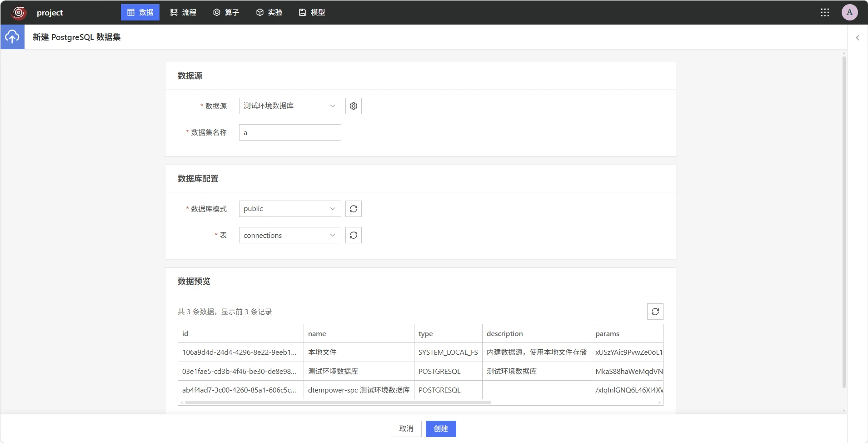Image resolution: width=868 pixels, height=443 pixels.
Task: Select params cell MkaS88haWeMqdVN
Action: [x=627, y=371]
